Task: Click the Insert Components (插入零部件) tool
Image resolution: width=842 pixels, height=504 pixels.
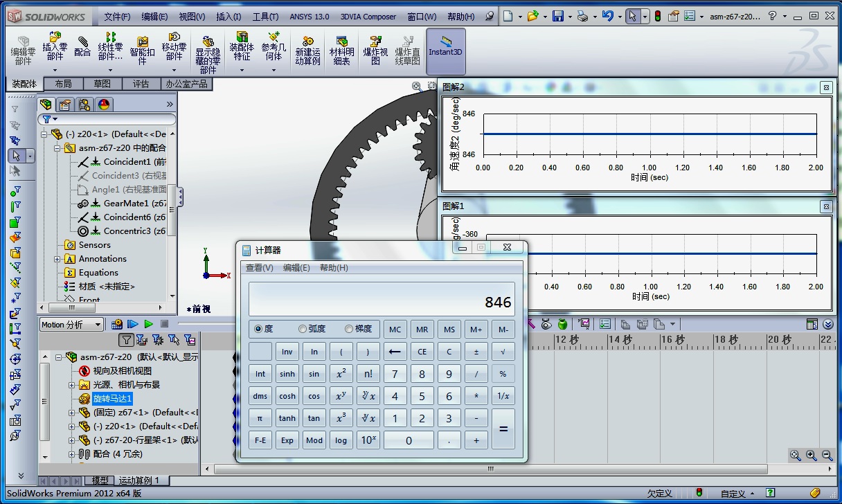Action: point(55,47)
